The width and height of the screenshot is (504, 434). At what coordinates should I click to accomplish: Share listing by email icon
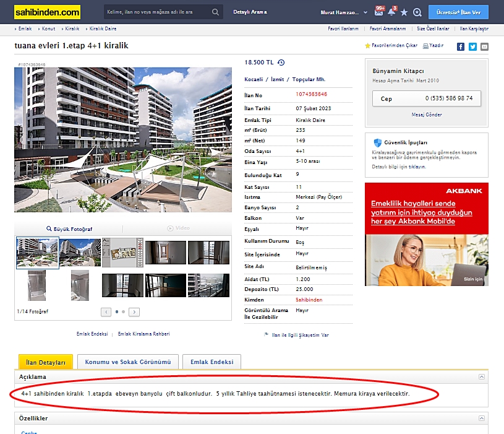point(484,46)
